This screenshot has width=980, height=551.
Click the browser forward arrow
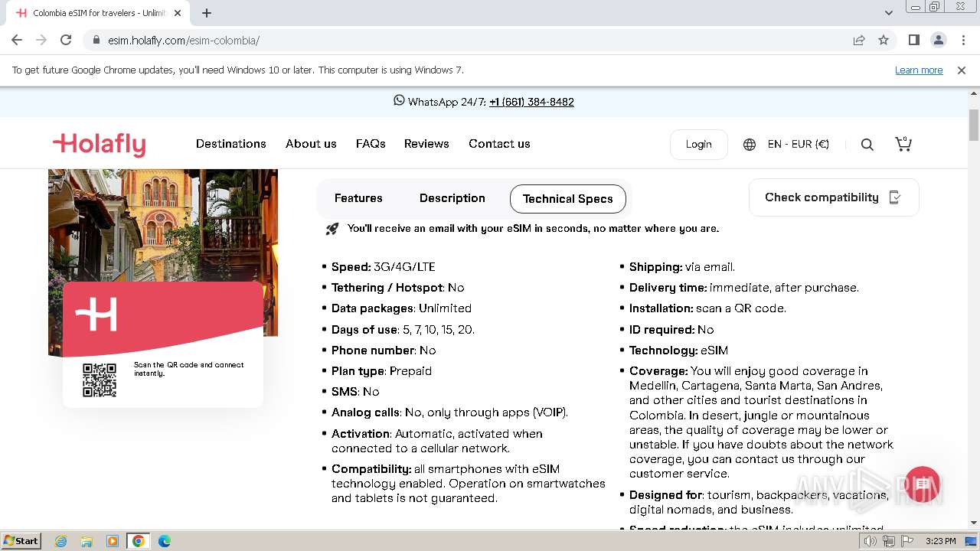41,40
